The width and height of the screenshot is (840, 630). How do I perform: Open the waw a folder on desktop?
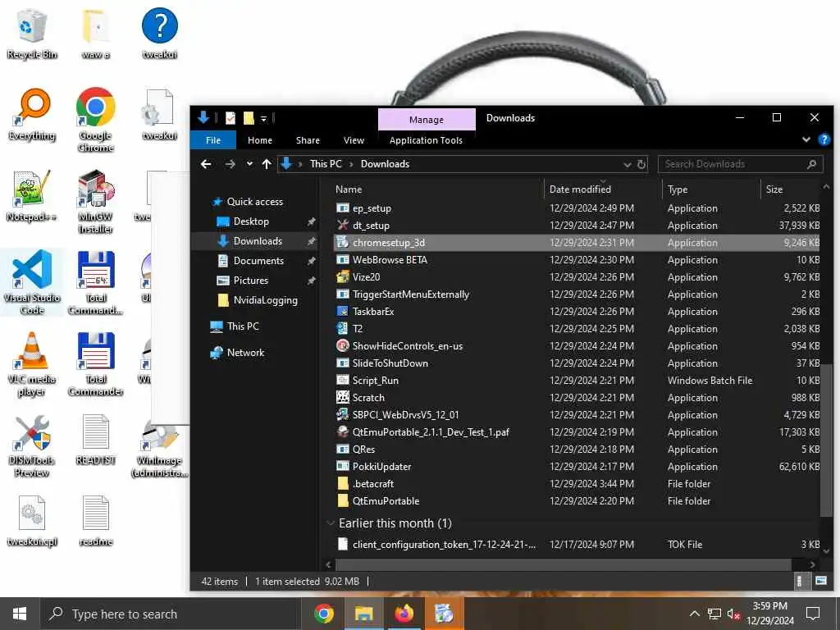coord(95,33)
